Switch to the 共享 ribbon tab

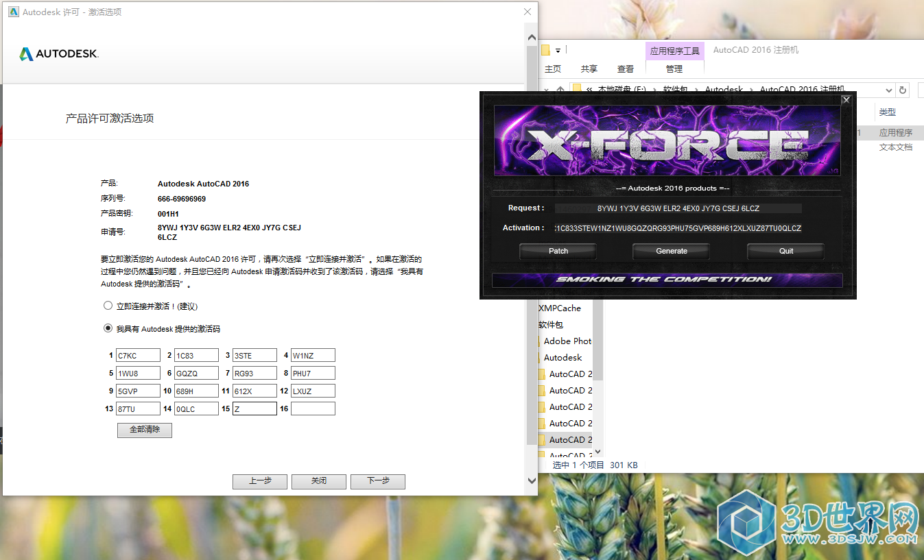589,69
